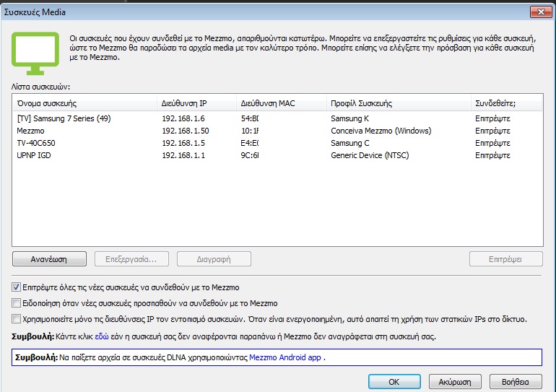Sort by Διεύθυνση MAC column header
The width and height of the screenshot is (556, 392).
281,103
